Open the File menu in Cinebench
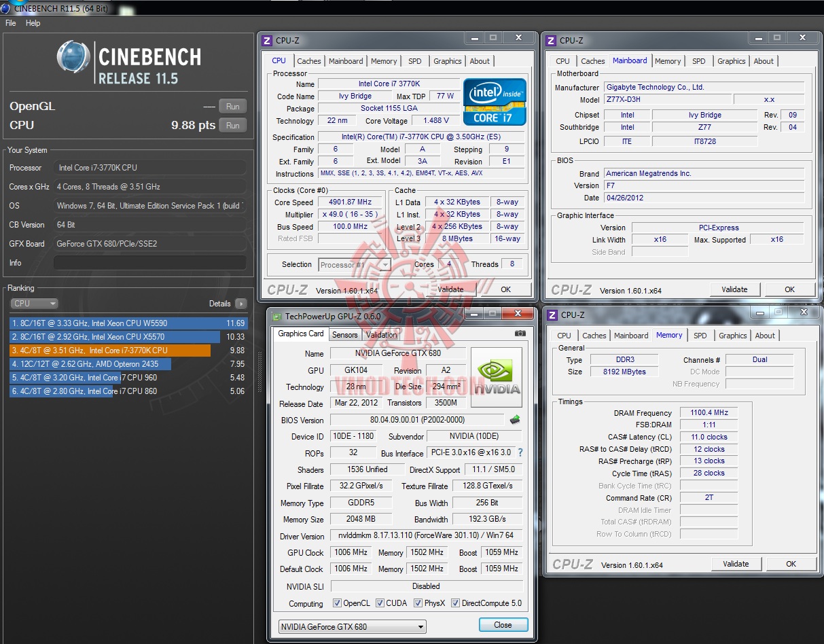Screen dimensions: 824x644 tap(10, 23)
